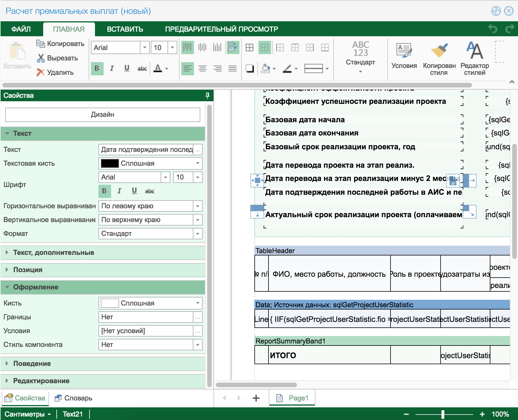Click the Copy (Копировать) icon

[x=40, y=44]
